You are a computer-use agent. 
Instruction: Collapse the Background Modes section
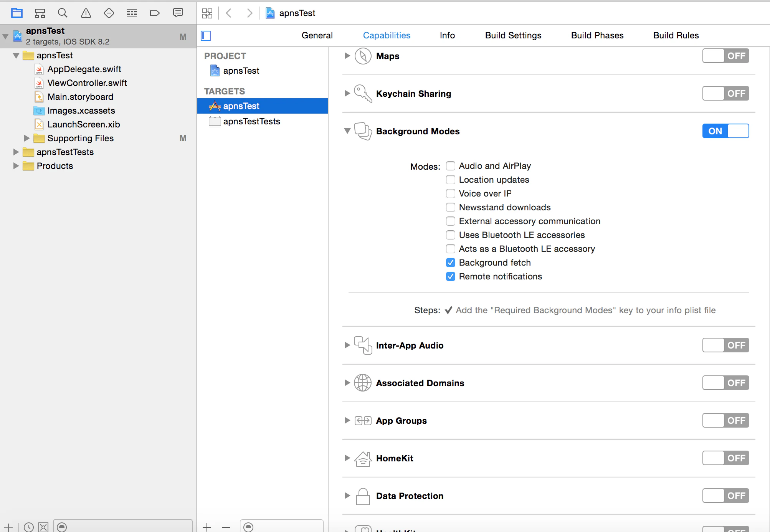point(347,131)
